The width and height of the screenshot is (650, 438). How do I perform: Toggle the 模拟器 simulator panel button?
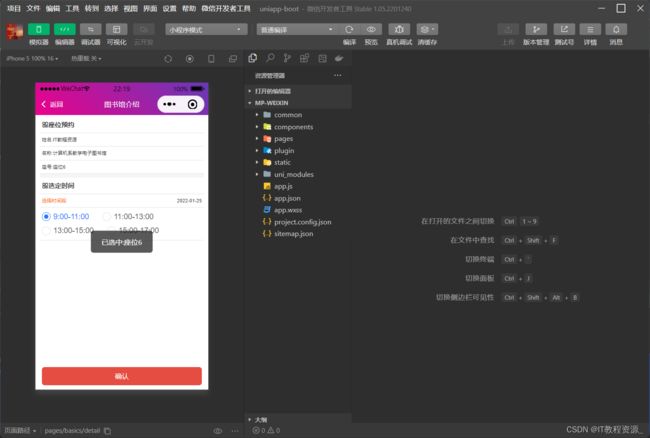tap(39, 29)
